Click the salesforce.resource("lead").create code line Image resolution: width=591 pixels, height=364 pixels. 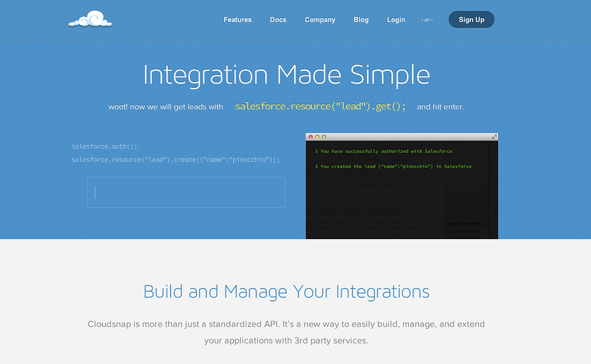pyautogui.click(x=175, y=160)
